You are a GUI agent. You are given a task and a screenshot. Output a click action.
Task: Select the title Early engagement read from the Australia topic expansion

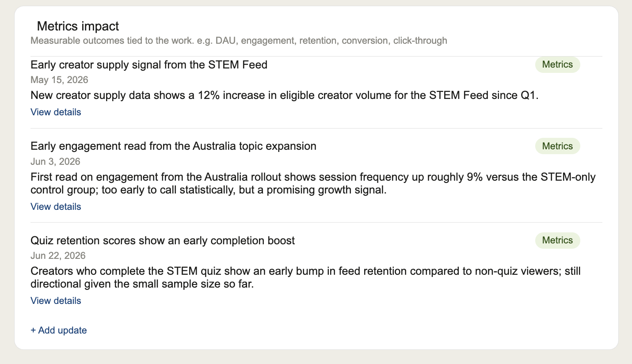coord(173,146)
